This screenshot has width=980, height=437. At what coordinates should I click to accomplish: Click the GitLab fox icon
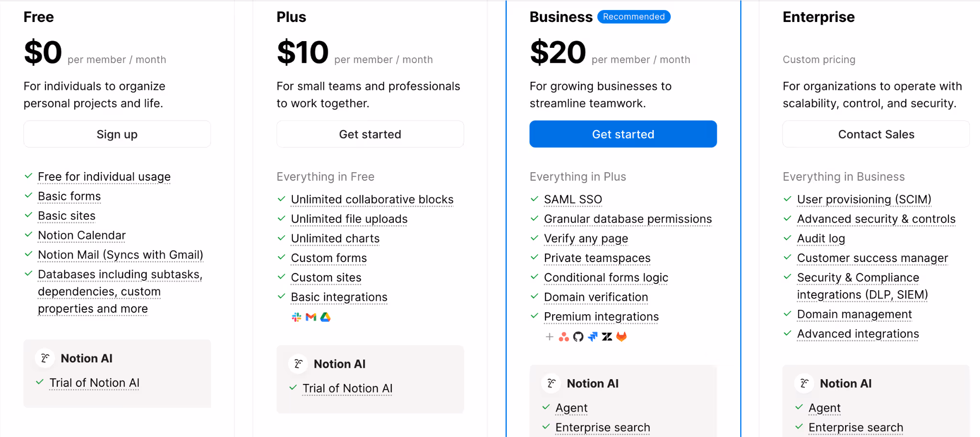622,337
